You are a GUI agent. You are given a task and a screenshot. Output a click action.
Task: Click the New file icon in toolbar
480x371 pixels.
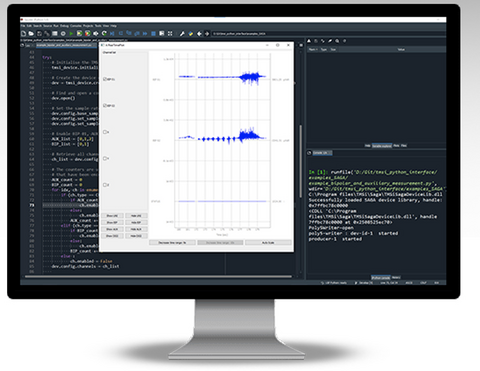(x=23, y=34)
